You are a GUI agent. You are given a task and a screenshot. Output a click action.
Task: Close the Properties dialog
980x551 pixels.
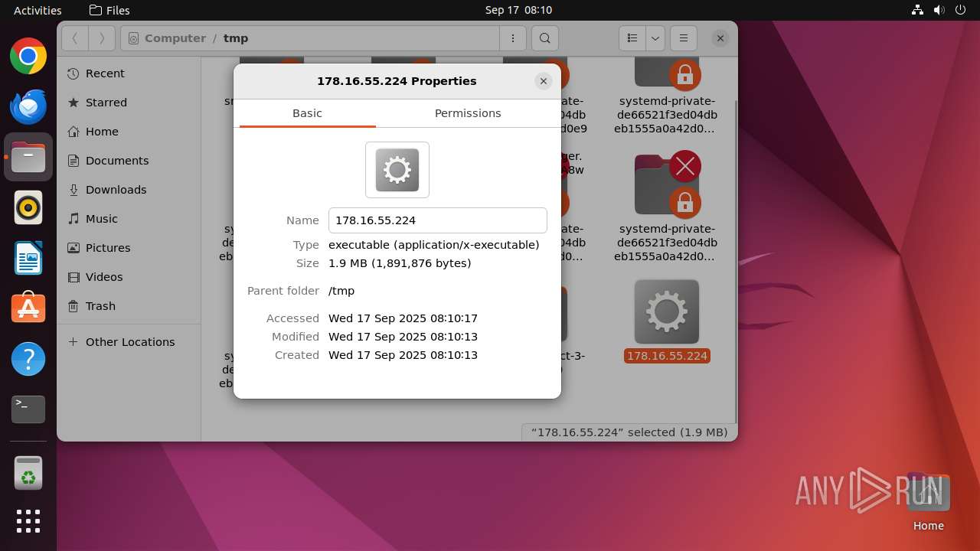[x=544, y=81]
